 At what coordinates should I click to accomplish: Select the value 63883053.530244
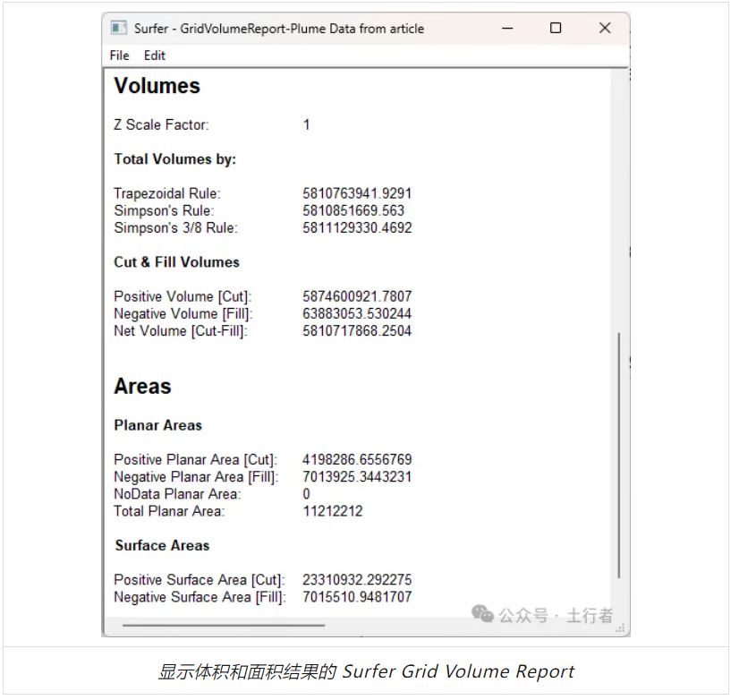click(x=357, y=313)
